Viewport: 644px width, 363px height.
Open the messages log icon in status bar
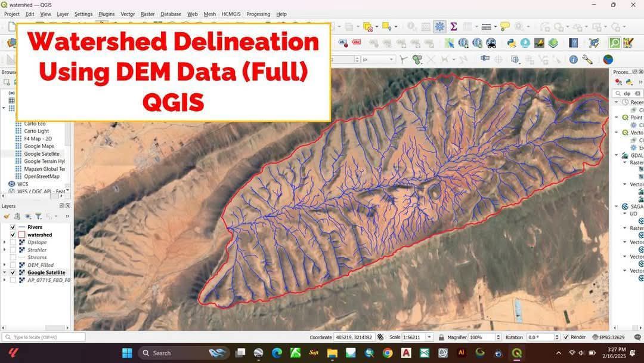click(x=637, y=337)
